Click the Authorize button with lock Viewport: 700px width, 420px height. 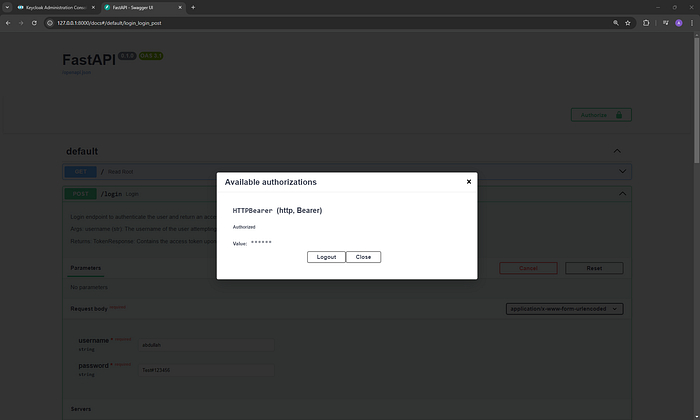pyautogui.click(x=601, y=115)
